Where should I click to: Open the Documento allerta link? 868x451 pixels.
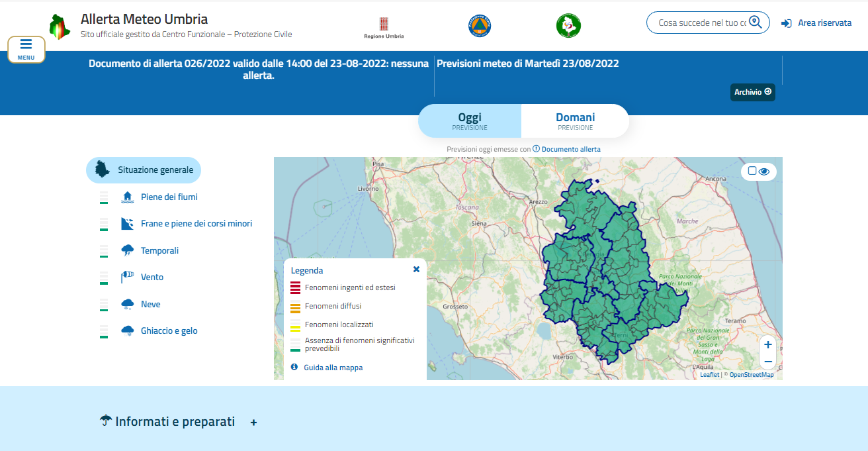tap(570, 149)
